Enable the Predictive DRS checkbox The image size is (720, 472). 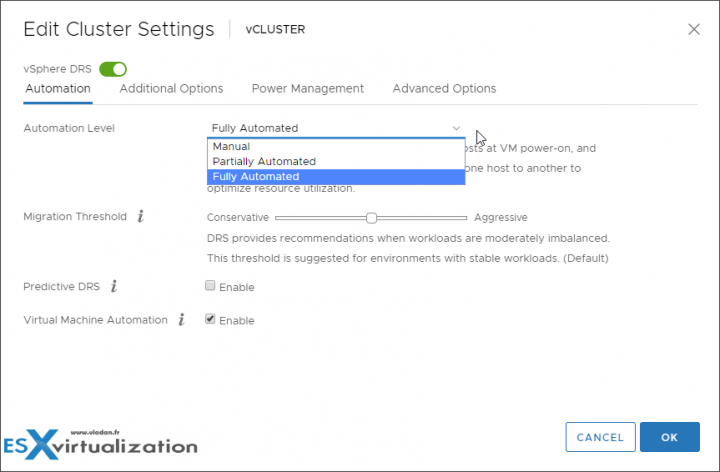(x=210, y=286)
